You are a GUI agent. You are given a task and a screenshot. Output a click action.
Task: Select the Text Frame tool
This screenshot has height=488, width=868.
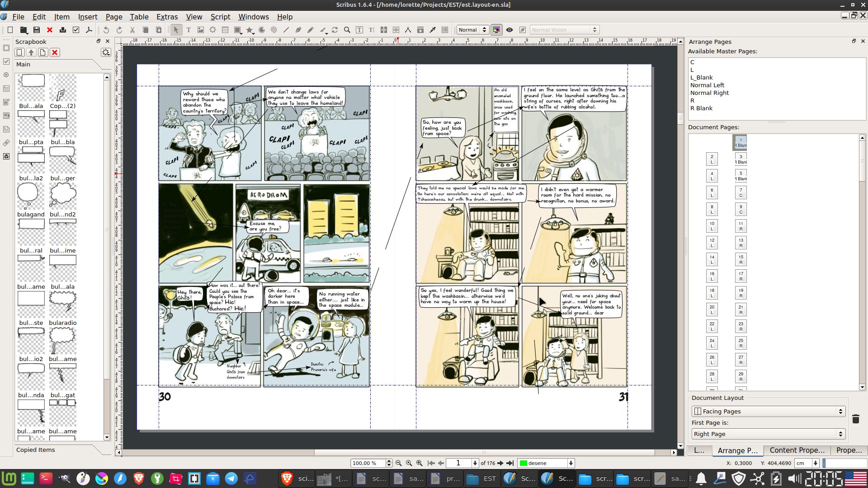coord(189,30)
